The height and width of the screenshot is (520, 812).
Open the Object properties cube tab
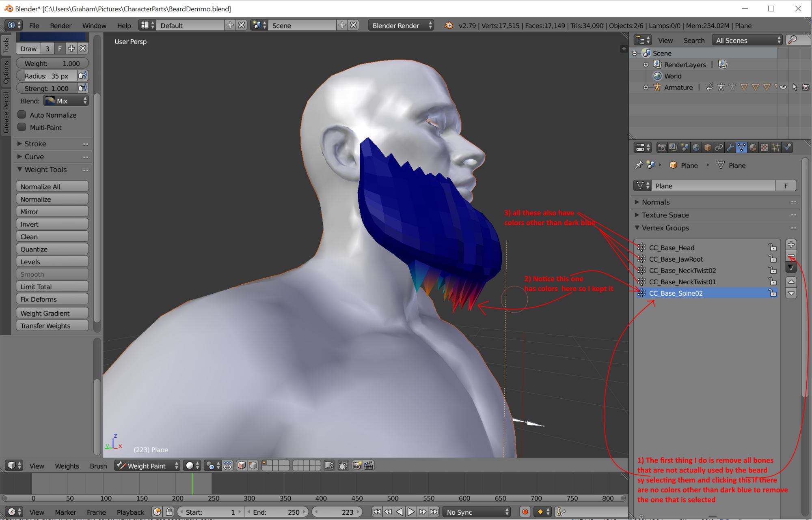coord(707,148)
